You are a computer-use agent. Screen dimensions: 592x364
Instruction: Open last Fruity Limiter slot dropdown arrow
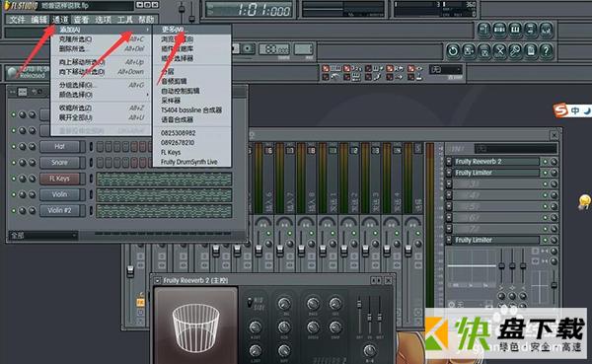click(x=449, y=240)
